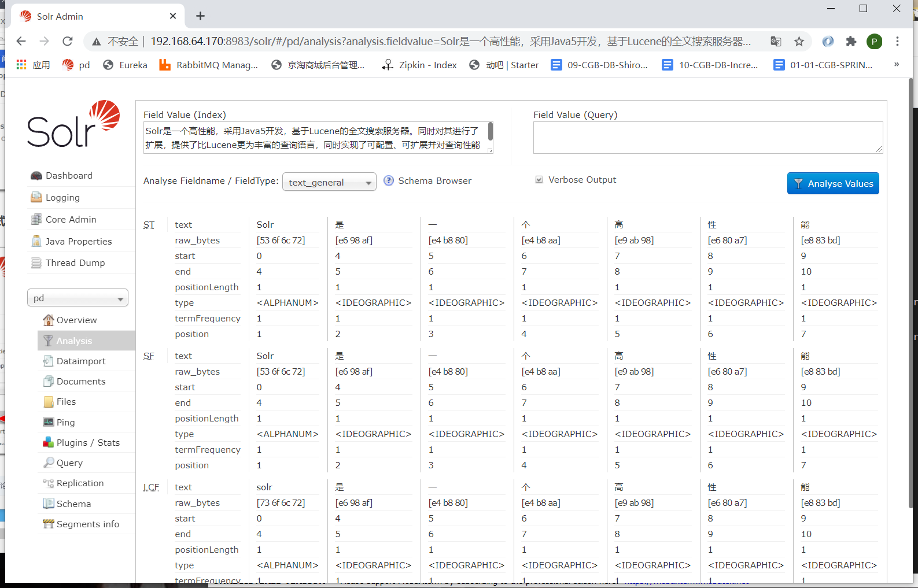Click the Replication icon
918x588 pixels.
coord(49,483)
